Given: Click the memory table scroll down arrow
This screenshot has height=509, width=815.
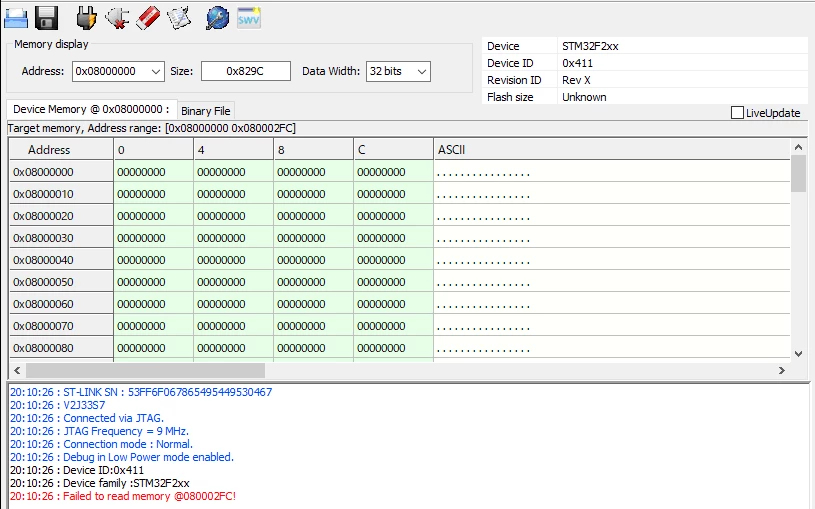Looking at the screenshot, I should pos(799,354).
